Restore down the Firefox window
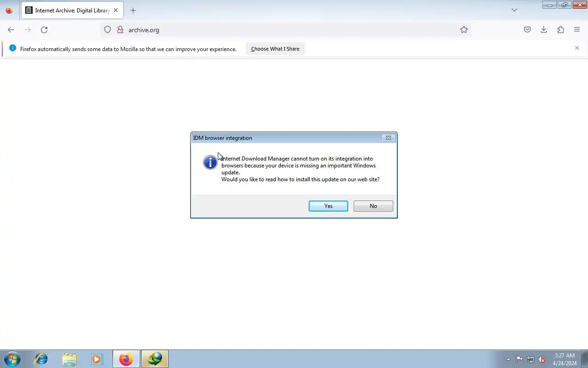The width and height of the screenshot is (588, 368). (565, 5)
